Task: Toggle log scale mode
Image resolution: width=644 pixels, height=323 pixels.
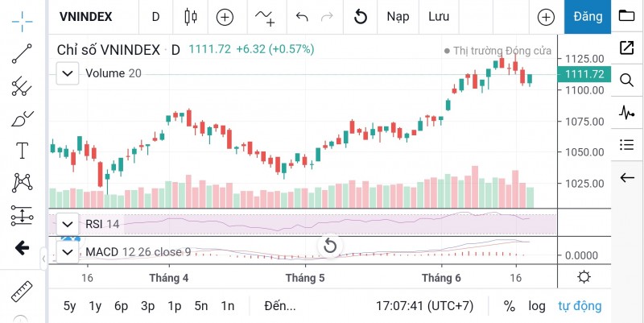Action: pos(536,306)
